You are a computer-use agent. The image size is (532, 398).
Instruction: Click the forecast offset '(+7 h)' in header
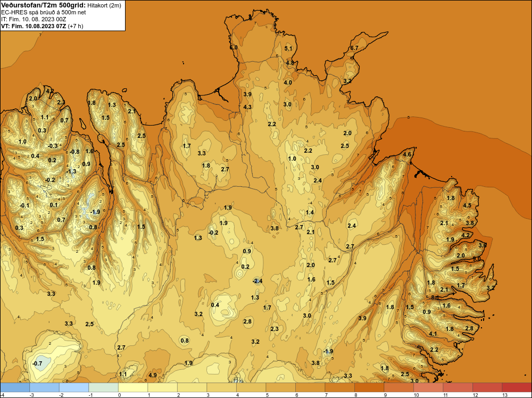[76, 26]
